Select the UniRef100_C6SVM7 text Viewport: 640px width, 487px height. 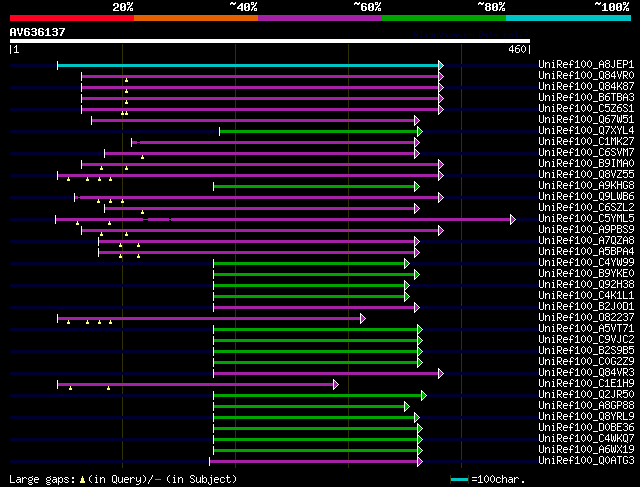(586, 153)
